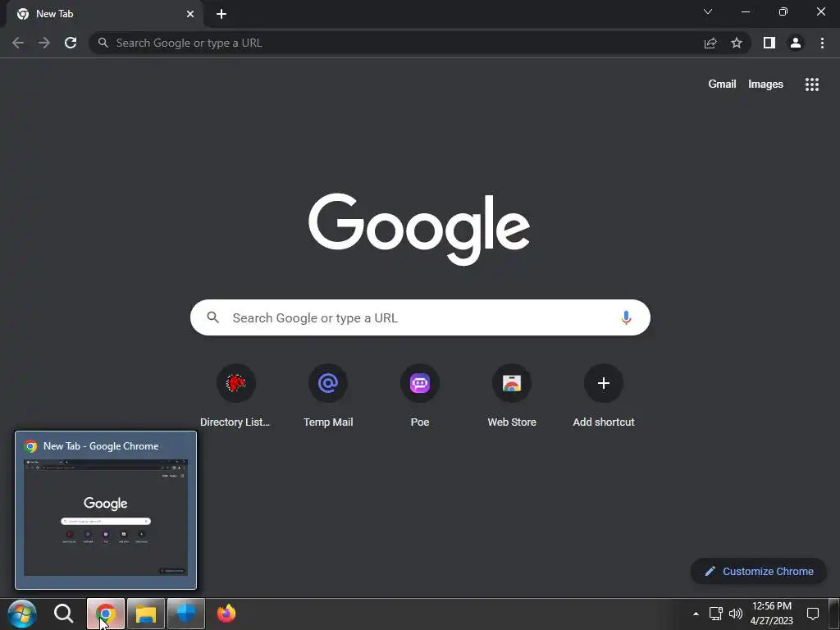The height and width of the screenshot is (630, 840).
Task: Click the Chrome taskbar icon
Action: 106,614
